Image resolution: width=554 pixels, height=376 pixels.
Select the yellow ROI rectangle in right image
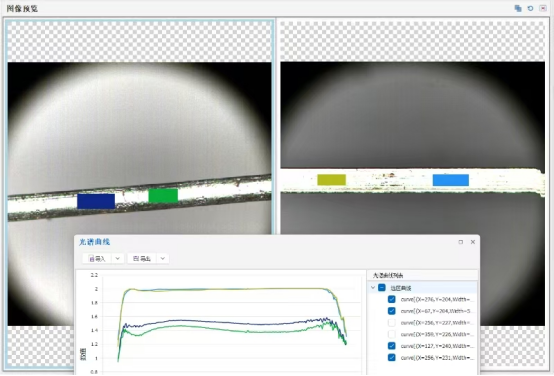click(331, 180)
